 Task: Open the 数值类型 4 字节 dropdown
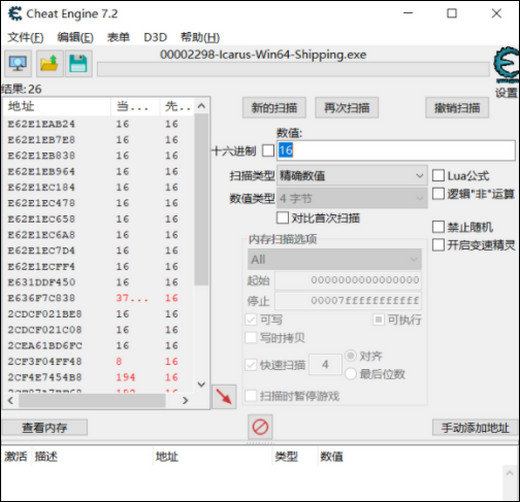pyautogui.click(x=352, y=198)
